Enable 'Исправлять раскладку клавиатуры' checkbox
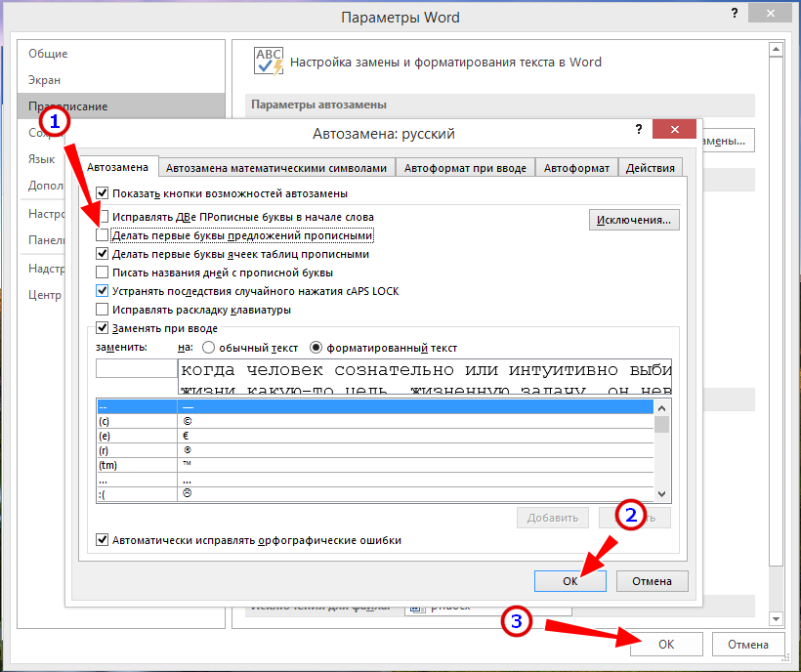This screenshot has height=672, width=801. (x=103, y=310)
